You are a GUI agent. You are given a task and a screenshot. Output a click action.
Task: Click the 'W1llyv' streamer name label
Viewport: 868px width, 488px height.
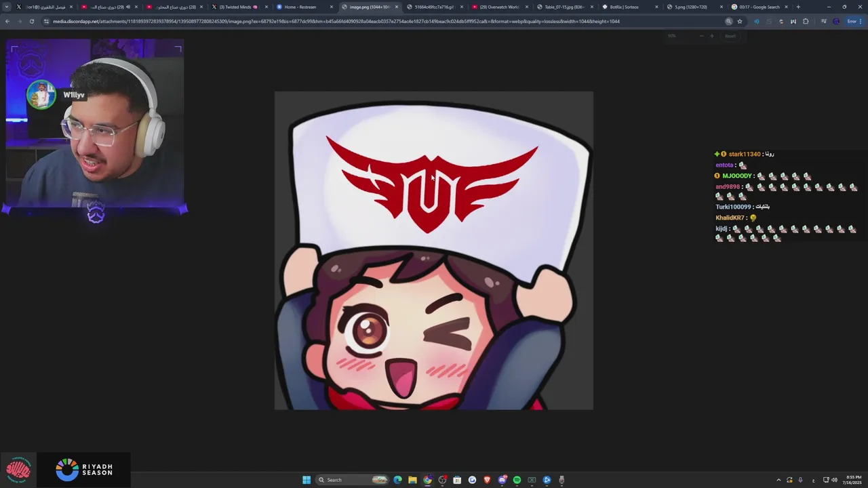click(x=74, y=95)
